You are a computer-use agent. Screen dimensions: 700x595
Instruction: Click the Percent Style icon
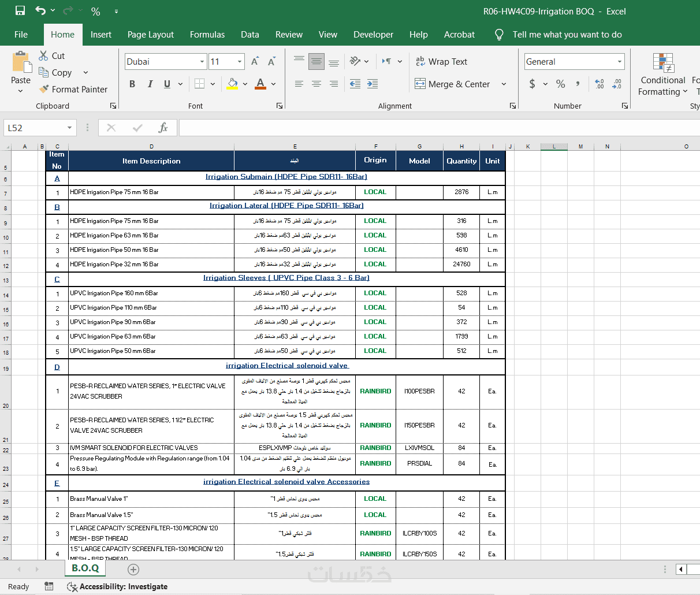pos(560,84)
